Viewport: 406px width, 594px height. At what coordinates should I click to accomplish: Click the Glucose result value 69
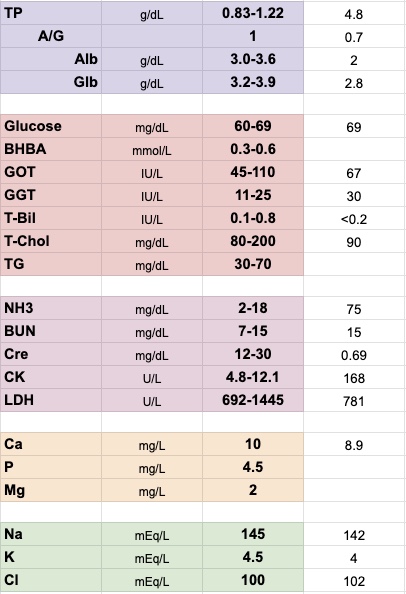(354, 127)
